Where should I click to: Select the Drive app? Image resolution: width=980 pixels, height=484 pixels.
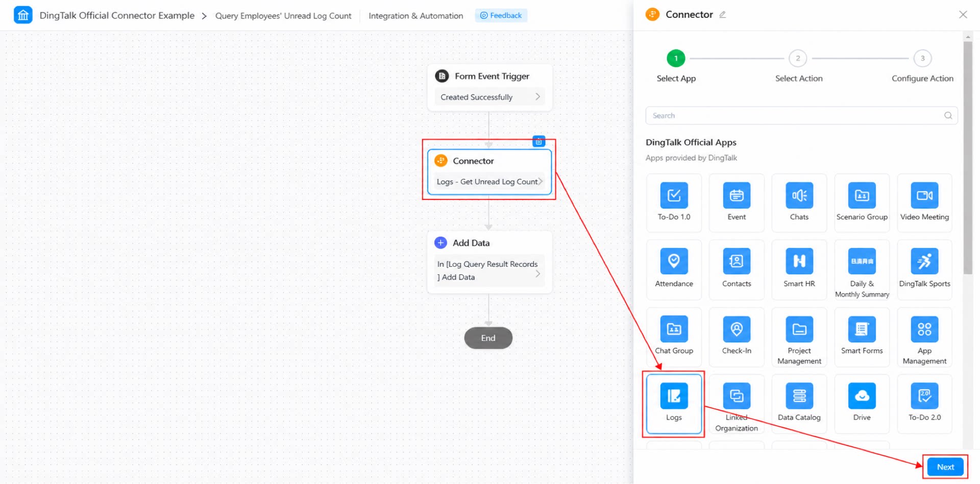(862, 403)
